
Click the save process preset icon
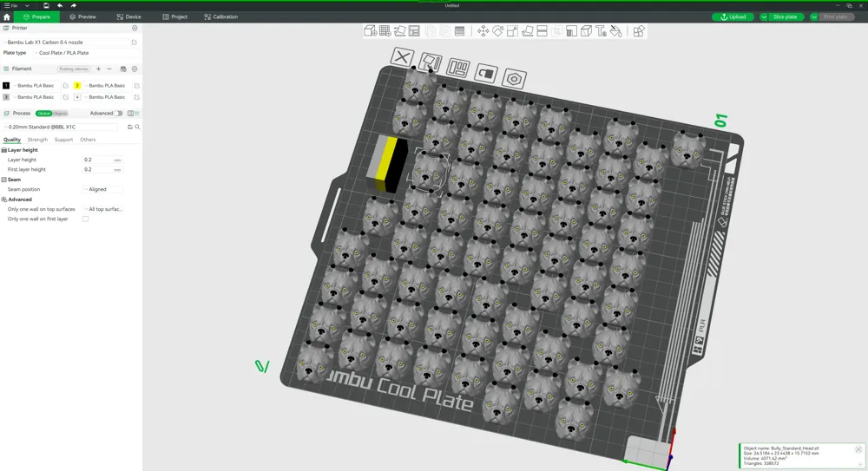[x=130, y=127]
